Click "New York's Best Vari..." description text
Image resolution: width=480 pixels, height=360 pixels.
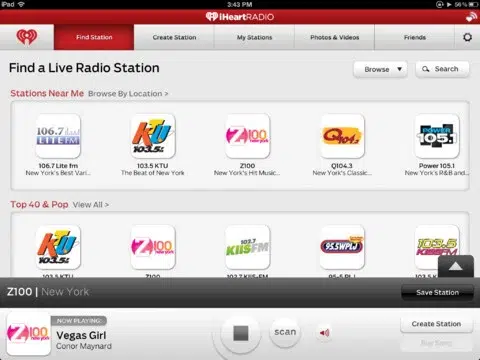coord(58,173)
